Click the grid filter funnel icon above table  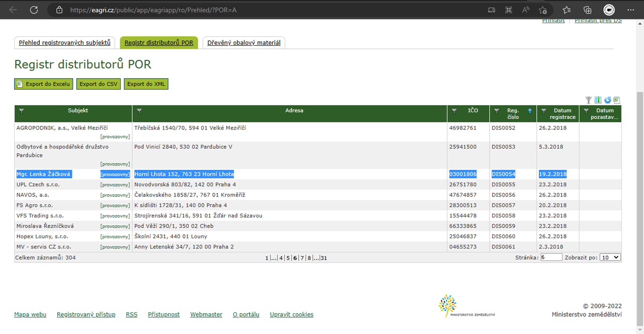click(589, 100)
